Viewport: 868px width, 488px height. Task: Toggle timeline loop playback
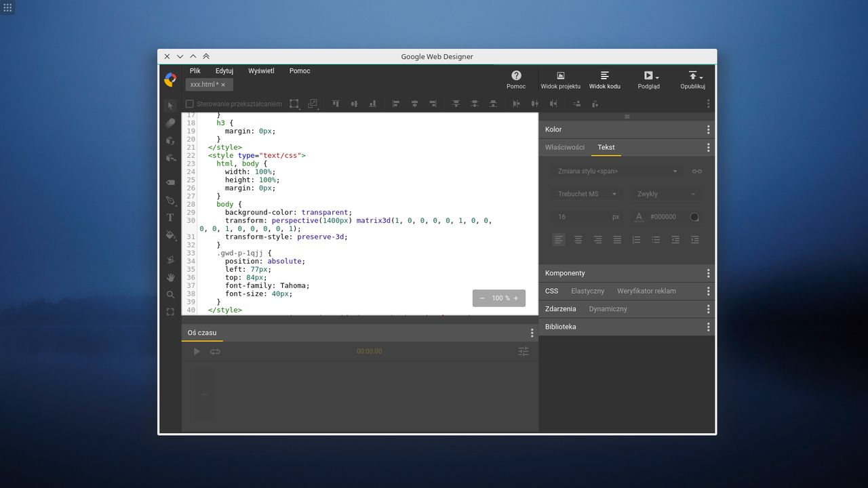pos(215,351)
